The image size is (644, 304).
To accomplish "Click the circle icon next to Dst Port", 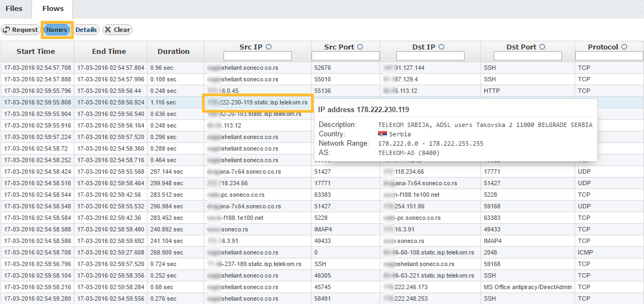I will tap(542, 47).
